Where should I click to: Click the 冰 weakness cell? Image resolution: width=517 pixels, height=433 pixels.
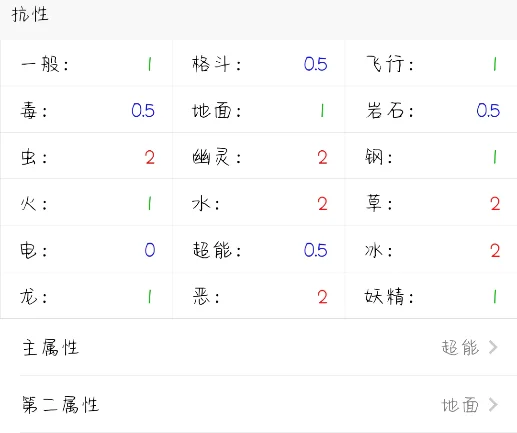[x=431, y=249]
